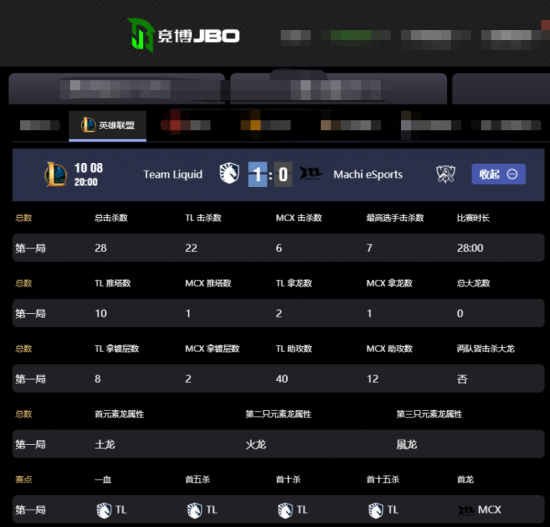Click the 首龙 column header
Screen dimensions: 550x527
[x=465, y=479]
